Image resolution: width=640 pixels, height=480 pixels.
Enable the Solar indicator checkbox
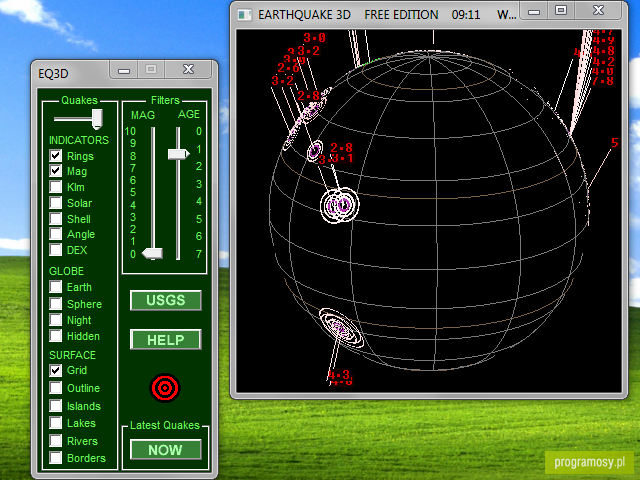[56, 202]
